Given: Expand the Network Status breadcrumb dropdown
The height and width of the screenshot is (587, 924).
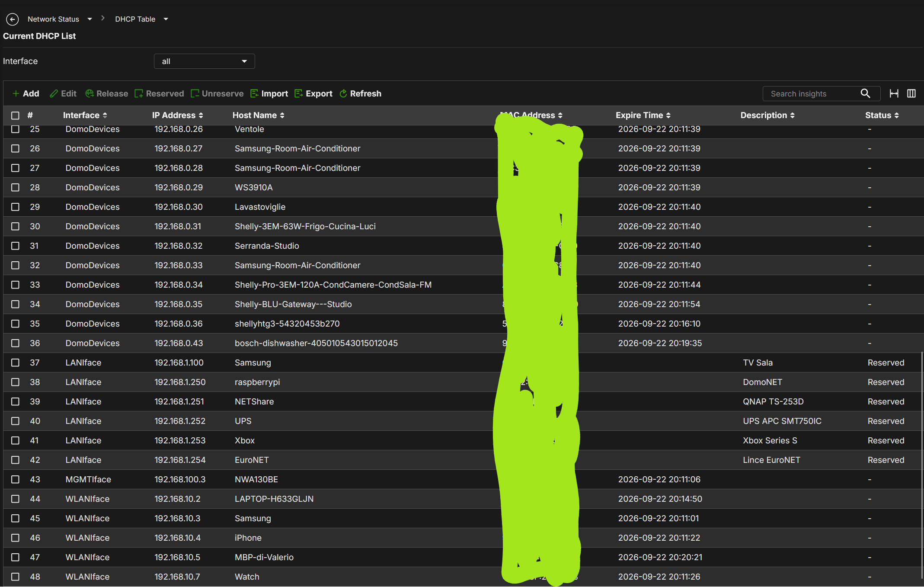Looking at the screenshot, I should tap(90, 19).
